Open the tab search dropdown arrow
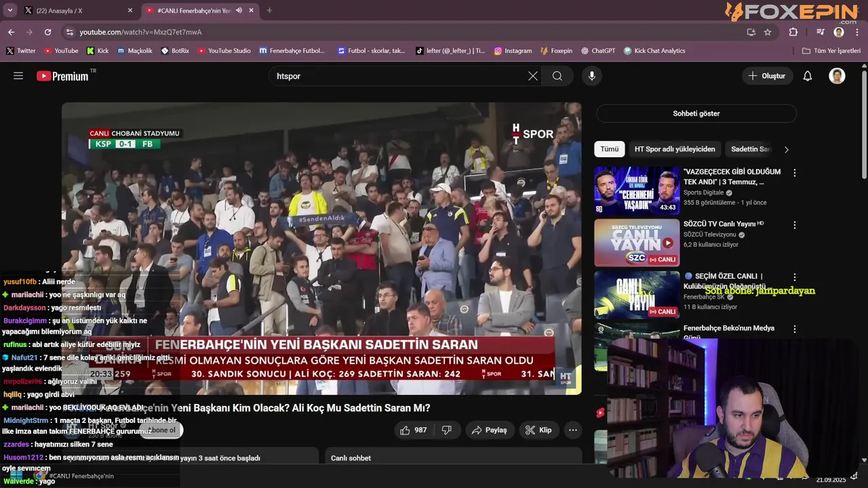The height and width of the screenshot is (488, 868). coord(10,10)
